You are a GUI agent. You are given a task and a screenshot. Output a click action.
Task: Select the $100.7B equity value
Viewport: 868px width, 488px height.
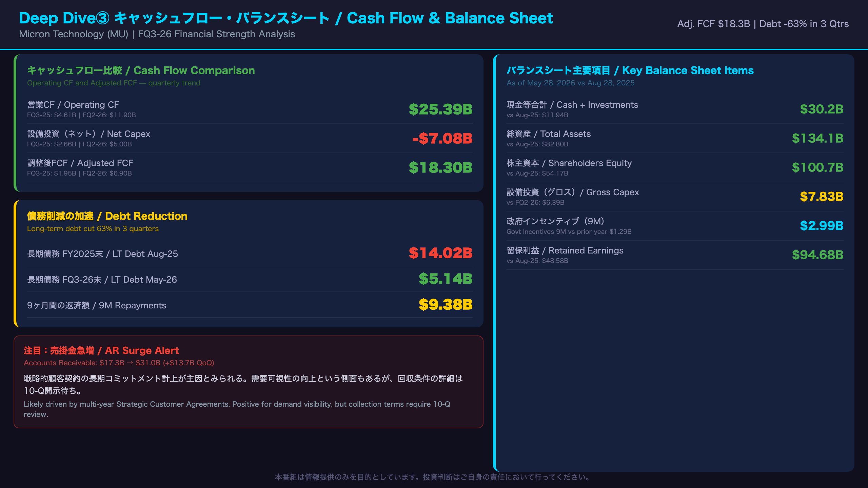[817, 167]
